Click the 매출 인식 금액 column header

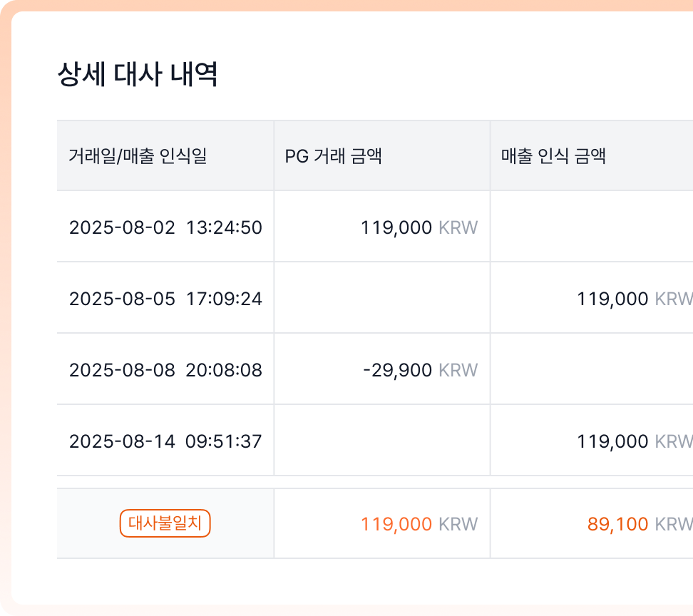553,155
